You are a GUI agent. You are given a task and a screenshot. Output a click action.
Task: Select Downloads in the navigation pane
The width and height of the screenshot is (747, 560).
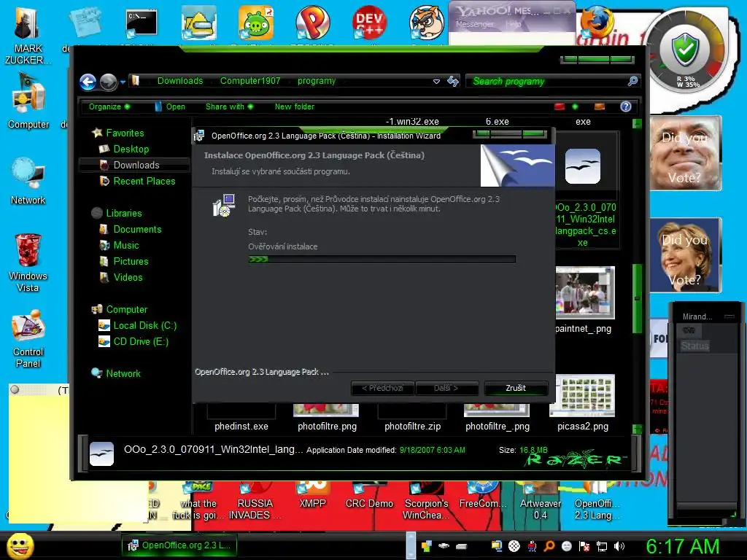[136, 166]
